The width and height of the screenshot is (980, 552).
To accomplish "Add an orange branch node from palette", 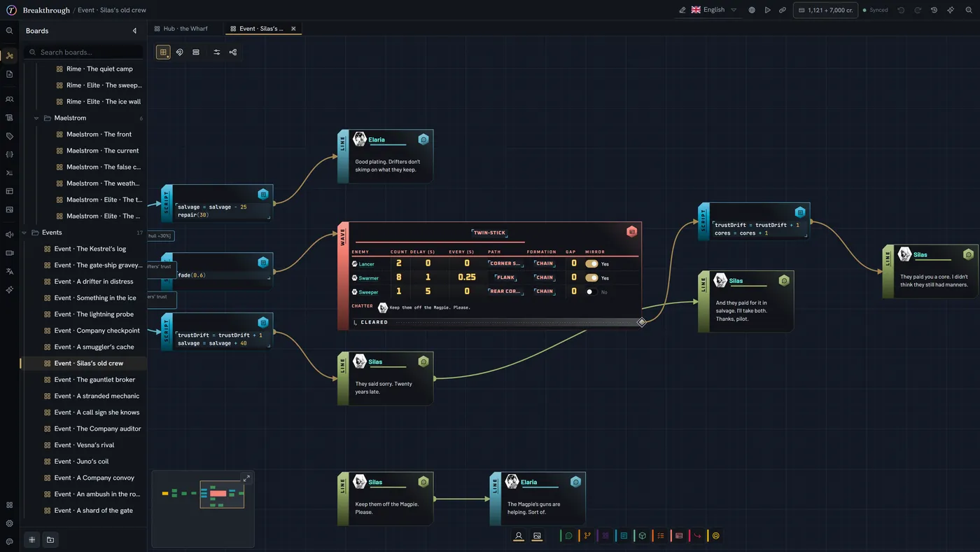I will pyautogui.click(x=587, y=536).
